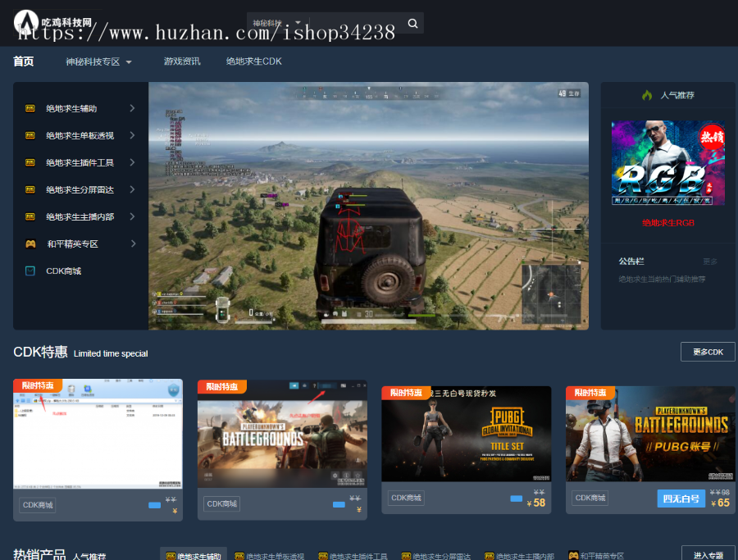The height and width of the screenshot is (560, 738).
Task: Expand the 绝地求生插件工具 chevron
Action: pos(132,162)
